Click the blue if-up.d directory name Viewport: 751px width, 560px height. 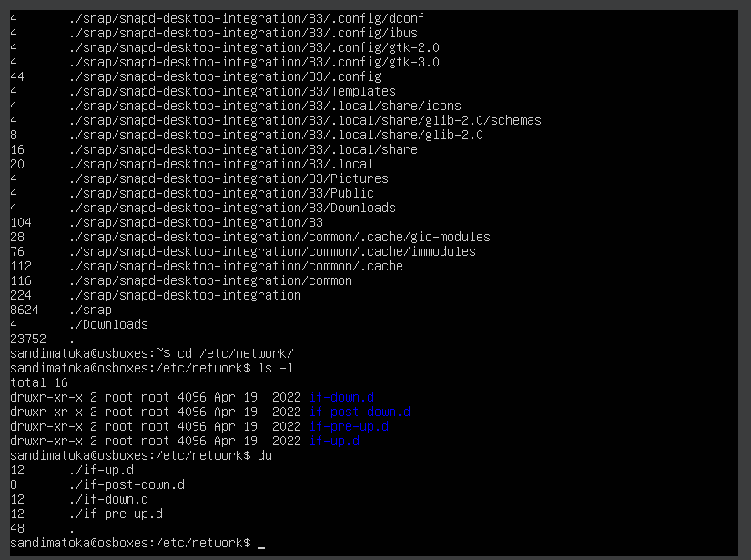pos(334,441)
